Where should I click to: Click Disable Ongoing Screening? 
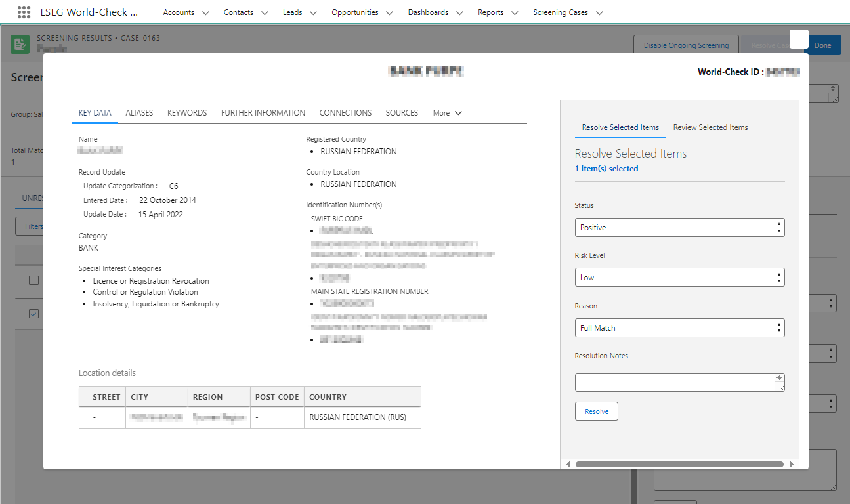(685, 45)
